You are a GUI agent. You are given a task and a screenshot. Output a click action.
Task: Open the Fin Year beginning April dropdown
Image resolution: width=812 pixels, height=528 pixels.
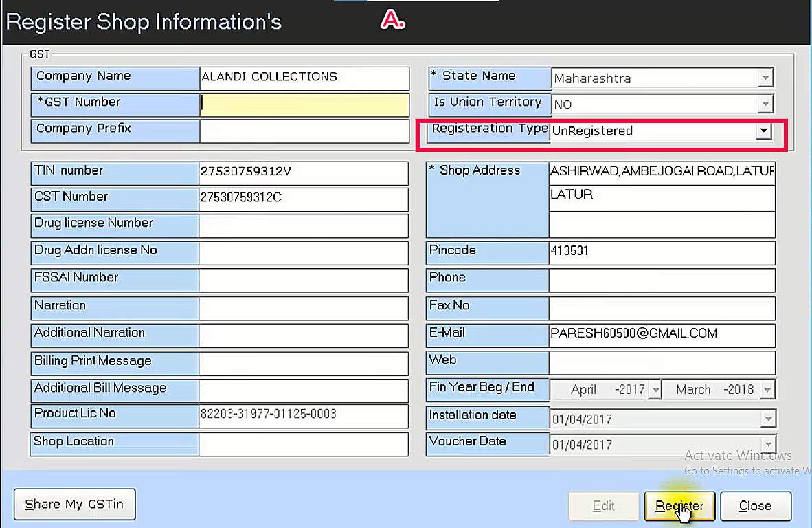pos(655,390)
